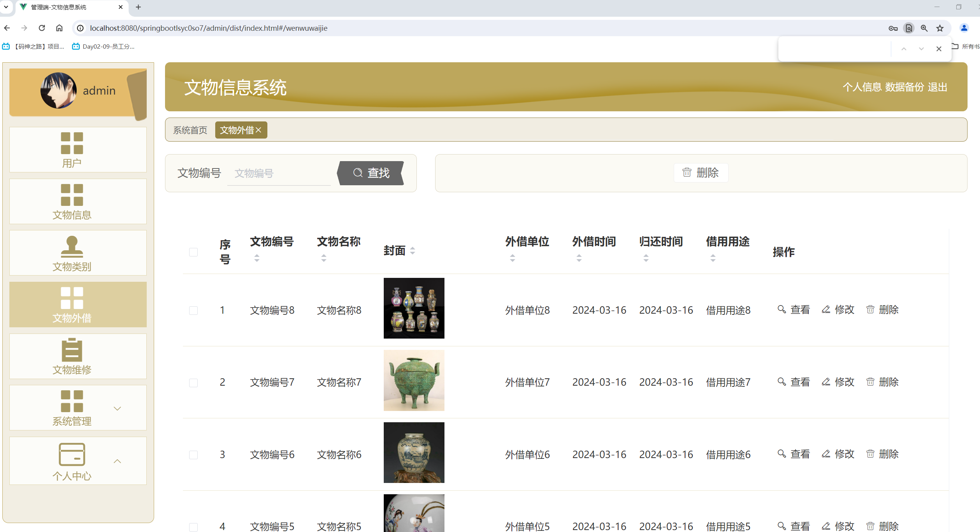Sort by 文物名称 column arrows
This screenshot has width=980, height=532.
pyautogui.click(x=324, y=258)
